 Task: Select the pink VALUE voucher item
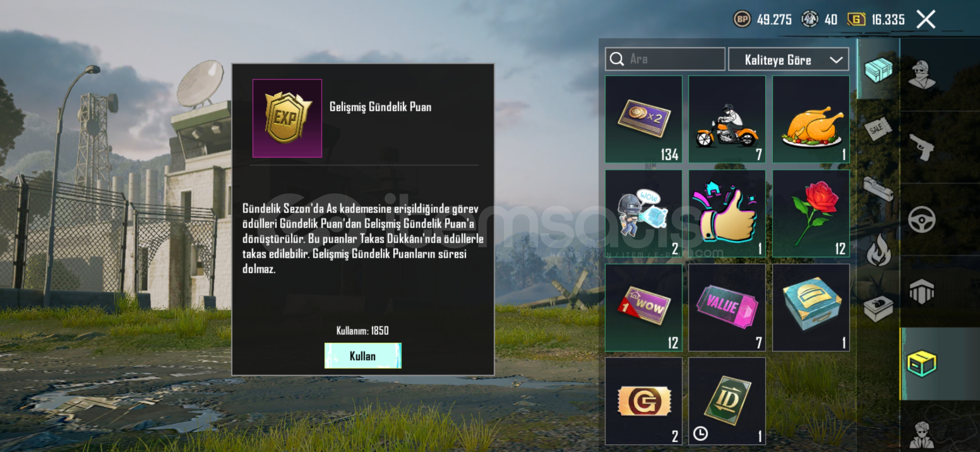[727, 308]
